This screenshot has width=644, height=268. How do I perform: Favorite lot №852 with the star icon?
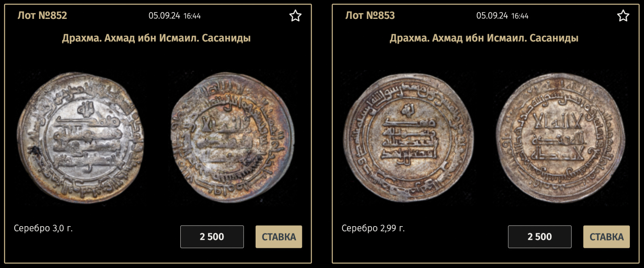[x=295, y=16]
